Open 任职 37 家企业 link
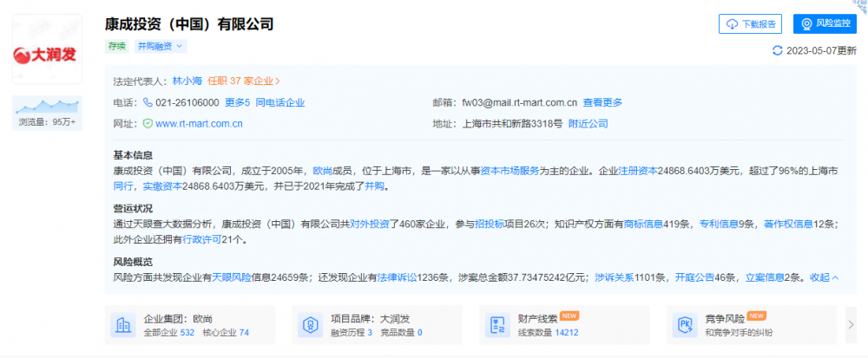The width and height of the screenshot is (868, 358). [x=244, y=81]
